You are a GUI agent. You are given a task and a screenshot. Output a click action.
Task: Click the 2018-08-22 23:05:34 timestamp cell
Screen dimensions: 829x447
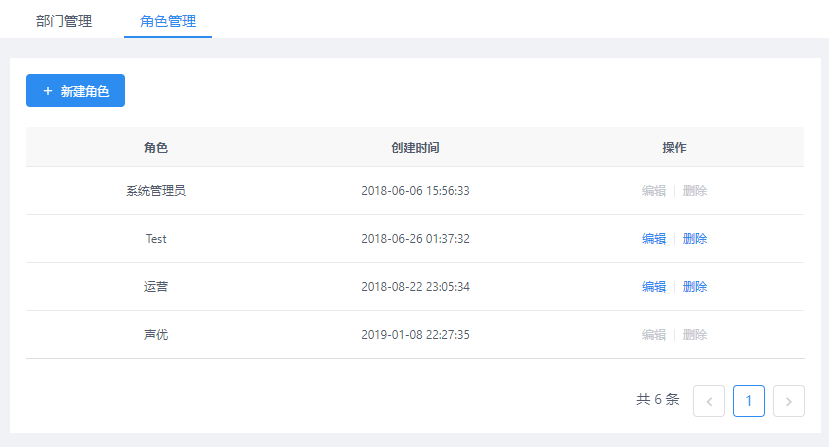(415, 287)
